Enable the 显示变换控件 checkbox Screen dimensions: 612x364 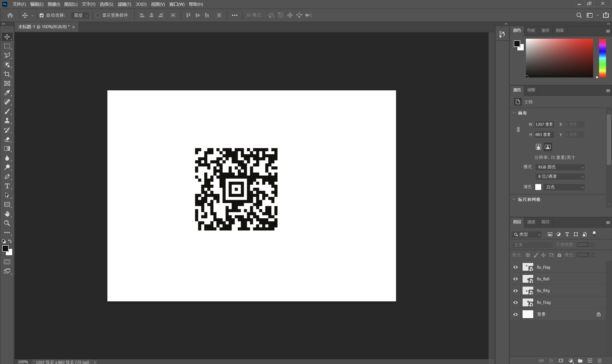coord(98,16)
